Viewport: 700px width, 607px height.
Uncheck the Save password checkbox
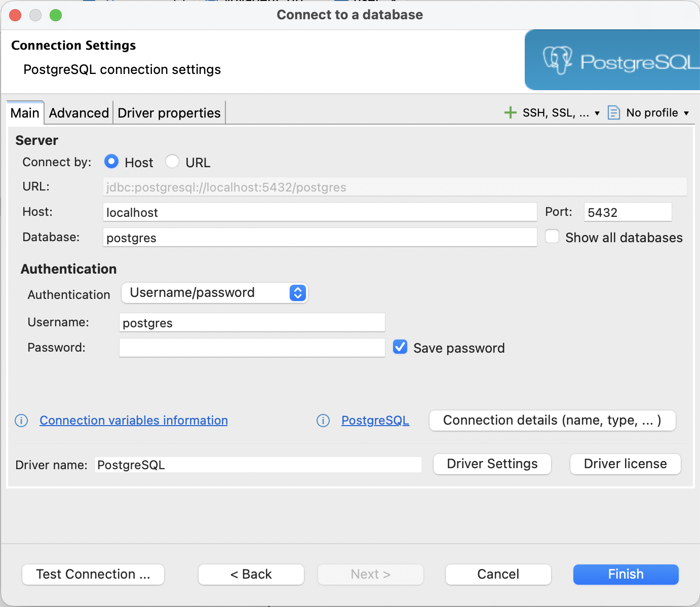[x=400, y=347]
